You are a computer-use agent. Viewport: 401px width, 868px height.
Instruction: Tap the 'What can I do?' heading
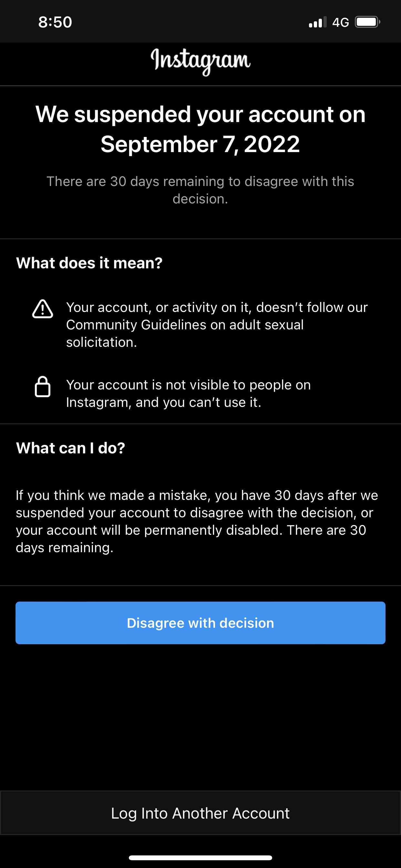click(x=70, y=448)
